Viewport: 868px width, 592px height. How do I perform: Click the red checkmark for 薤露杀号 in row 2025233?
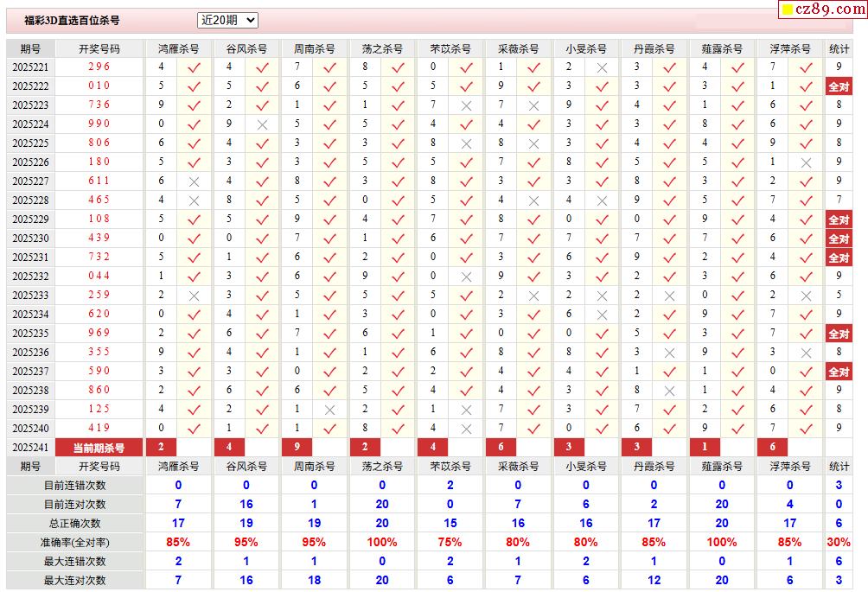pos(737,296)
